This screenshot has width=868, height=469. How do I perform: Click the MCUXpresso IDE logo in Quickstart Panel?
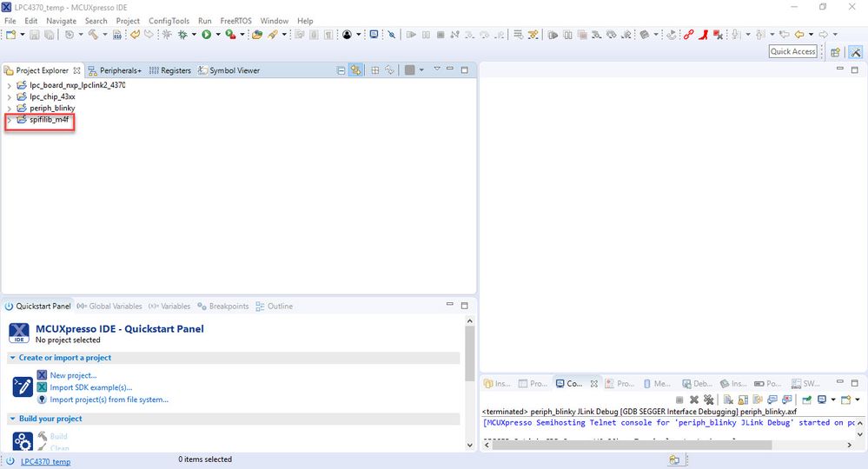click(19, 334)
